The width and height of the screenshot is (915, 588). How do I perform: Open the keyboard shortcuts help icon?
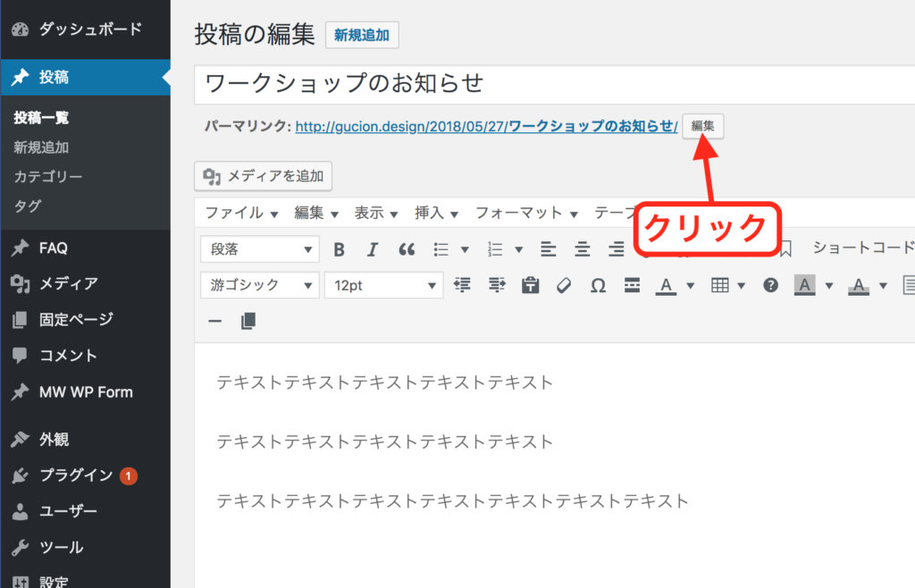pos(770,285)
